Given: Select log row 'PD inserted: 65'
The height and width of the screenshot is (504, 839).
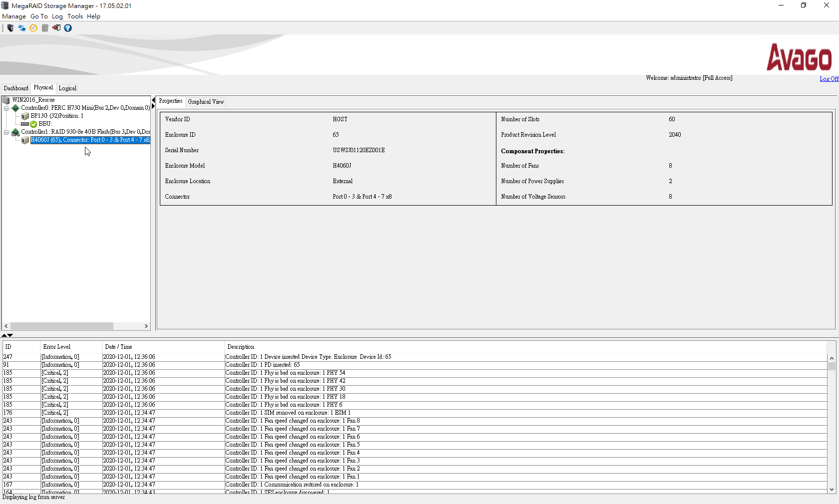Looking at the screenshot, I should (x=415, y=365).
